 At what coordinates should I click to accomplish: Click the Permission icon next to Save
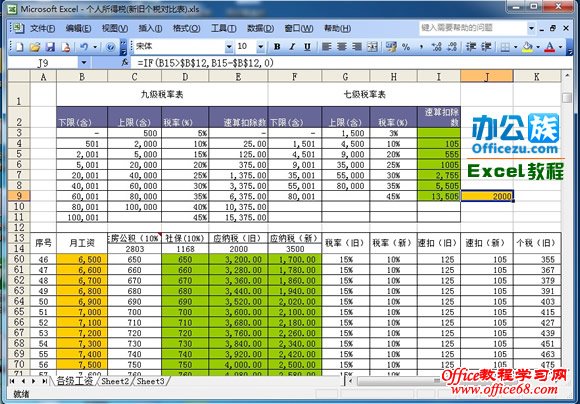pyautogui.click(x=66, y=47)
